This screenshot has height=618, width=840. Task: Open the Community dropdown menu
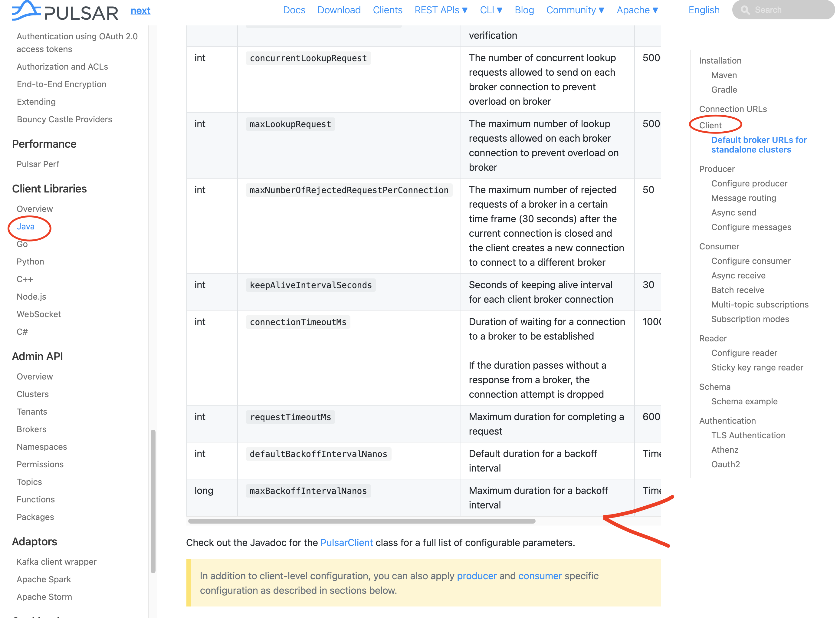[575, 10]
